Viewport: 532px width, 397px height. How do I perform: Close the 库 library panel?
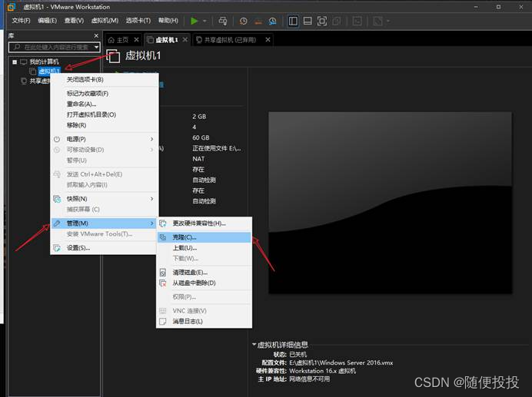point(96,35)
